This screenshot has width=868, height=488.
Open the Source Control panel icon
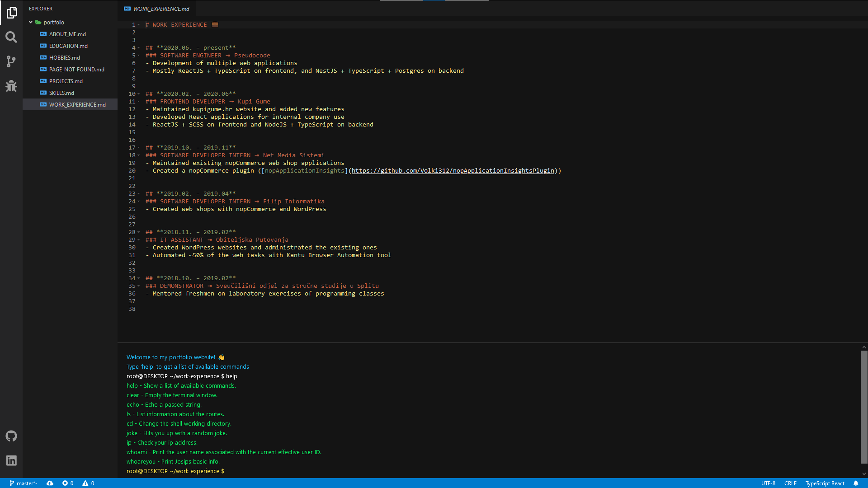click(11, 62)
